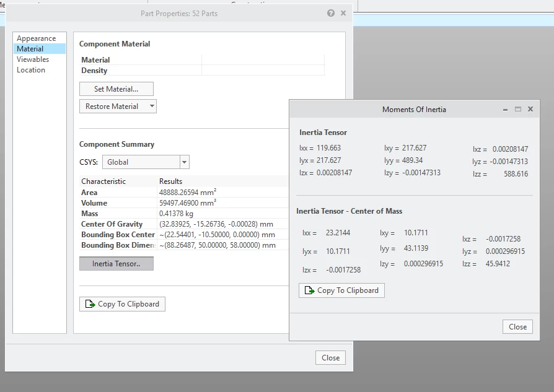This screenshot has height=392, width=554.
Task: Click Close at bottom of Part Properties
Action: [x=330, y=358]
